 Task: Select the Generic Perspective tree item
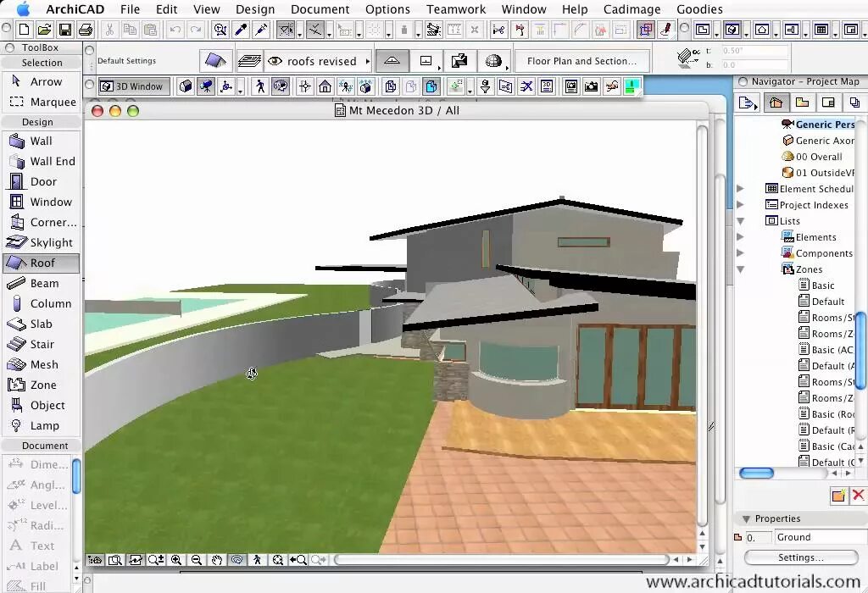tap(818, 125)
